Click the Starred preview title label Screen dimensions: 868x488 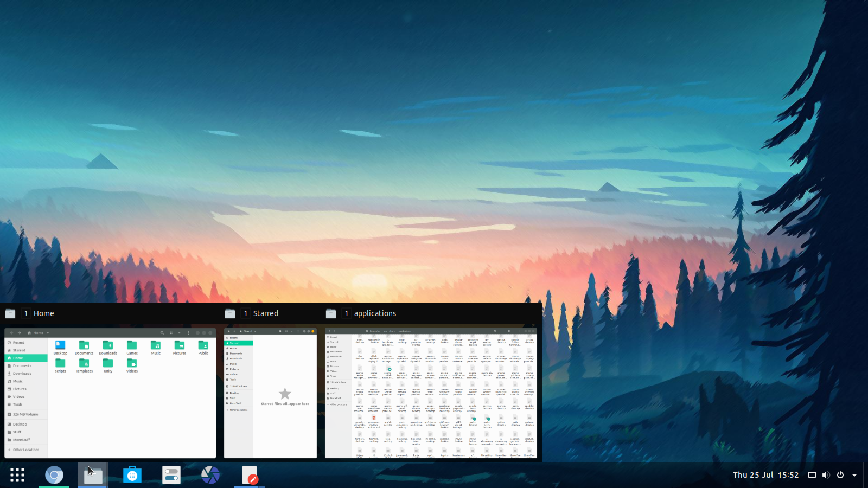point(266,313)
